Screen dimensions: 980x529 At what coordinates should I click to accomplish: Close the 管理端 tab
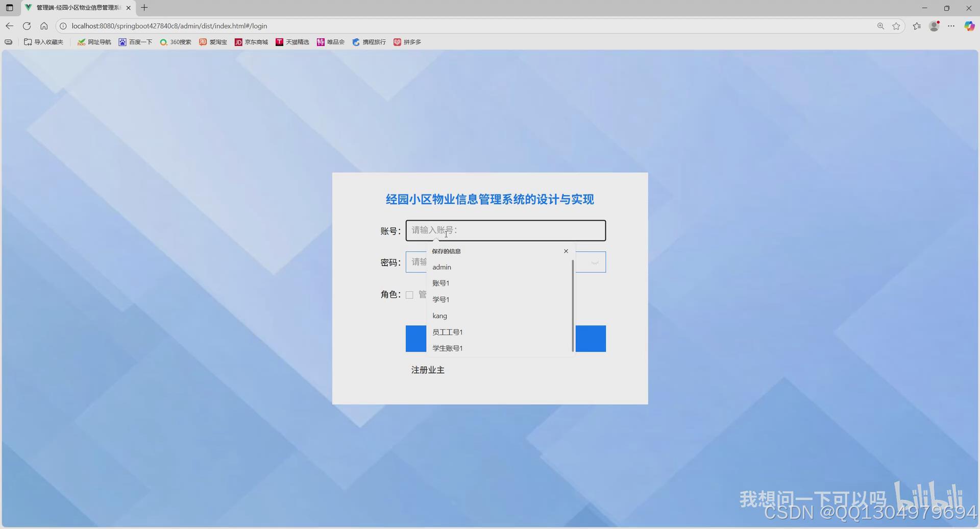tap(128, 8)
